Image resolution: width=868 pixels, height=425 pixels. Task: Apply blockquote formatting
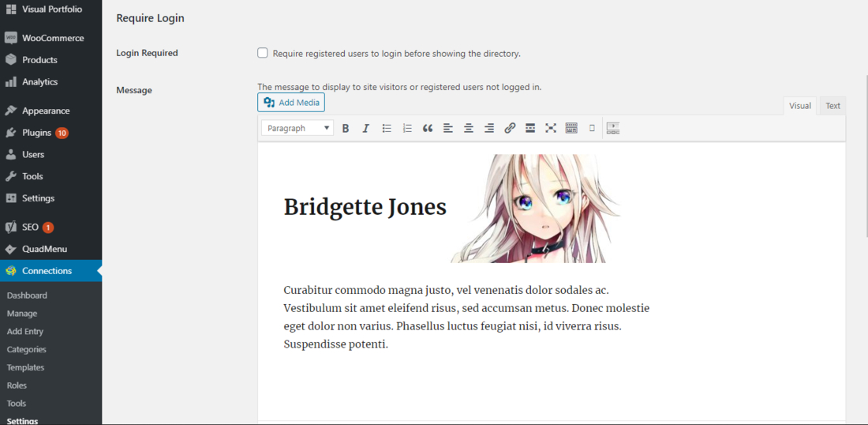coord(428,128)
